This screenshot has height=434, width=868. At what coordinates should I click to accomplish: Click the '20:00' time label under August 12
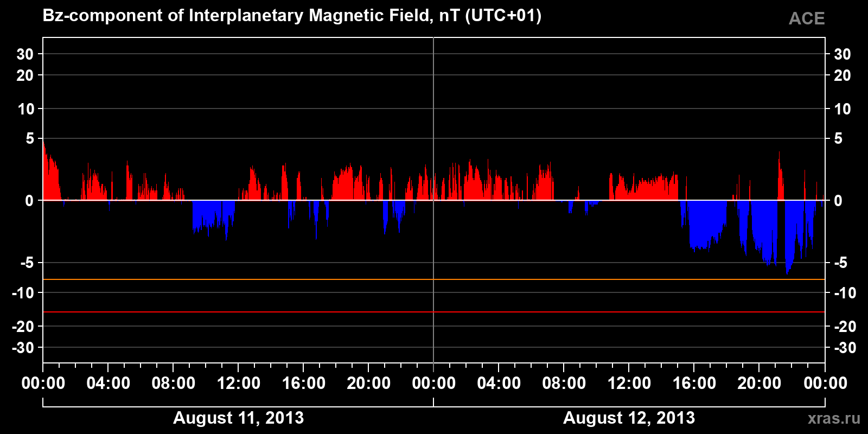(759, 384)
